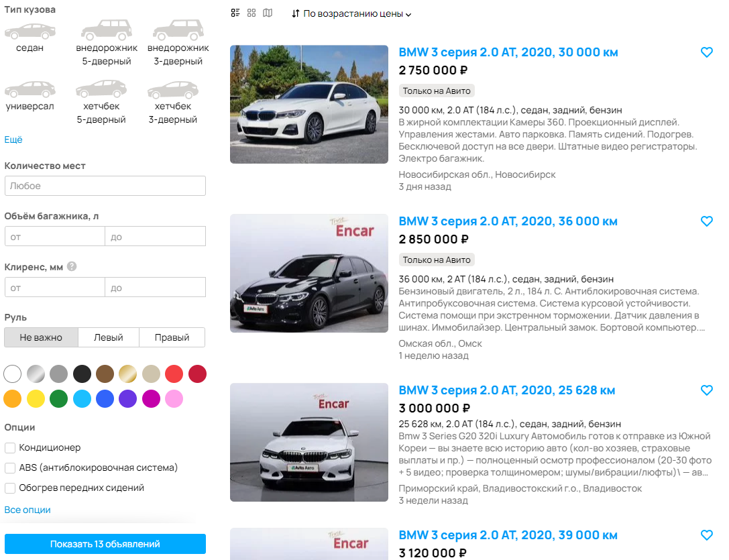Open white BMW photo in Novosibirsk listing

309,104
